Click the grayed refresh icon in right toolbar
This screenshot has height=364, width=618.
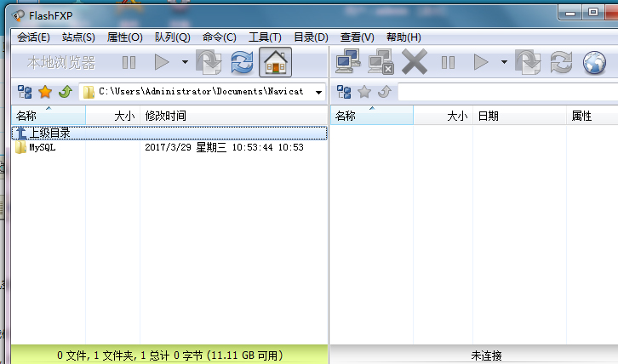click(561, 62)
